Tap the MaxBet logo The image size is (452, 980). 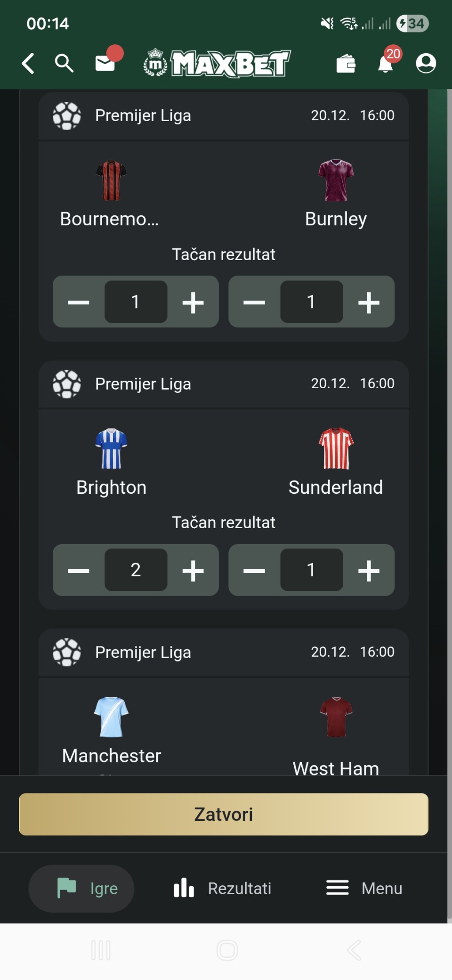coord(217,63)
